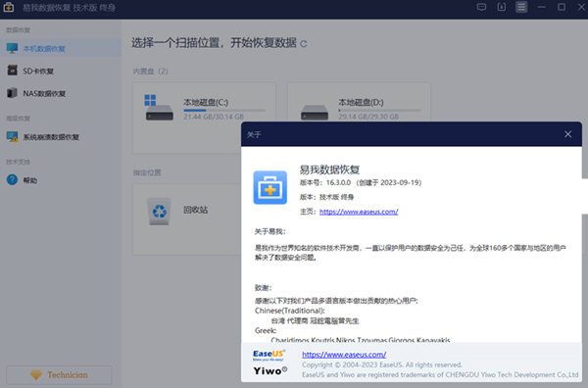The image size is (588, 388).
Task: Click the monitor icon beside 本机数据恢复
Action: (x=12, y=48)
